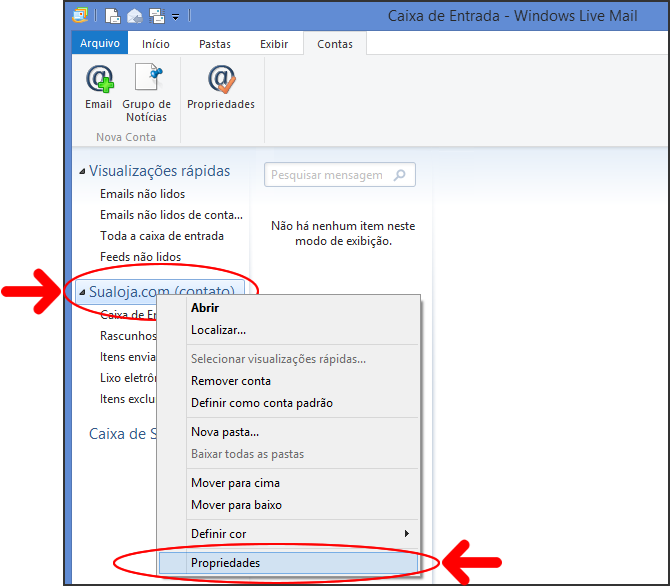
Task: Select Emails não lidos view
Action: click(x=142, y=194)
